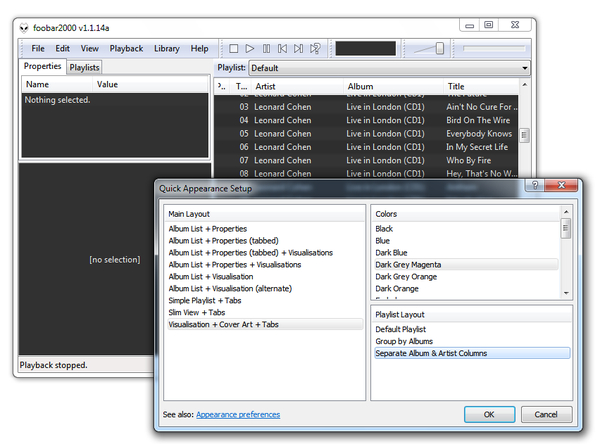The width and height of the screenshot is (600, 444).
Task: Click the playlist scroll up arrow
Action: [524, 85]
